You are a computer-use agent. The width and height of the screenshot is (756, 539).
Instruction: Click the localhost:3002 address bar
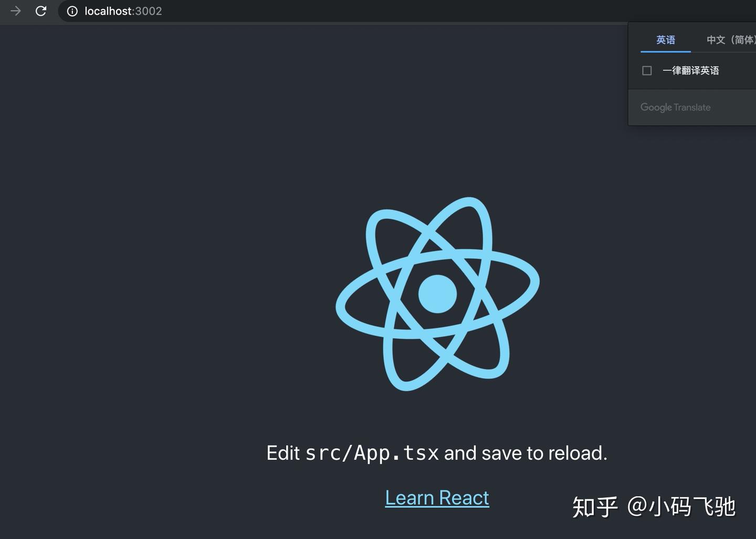tap(123, 11)
